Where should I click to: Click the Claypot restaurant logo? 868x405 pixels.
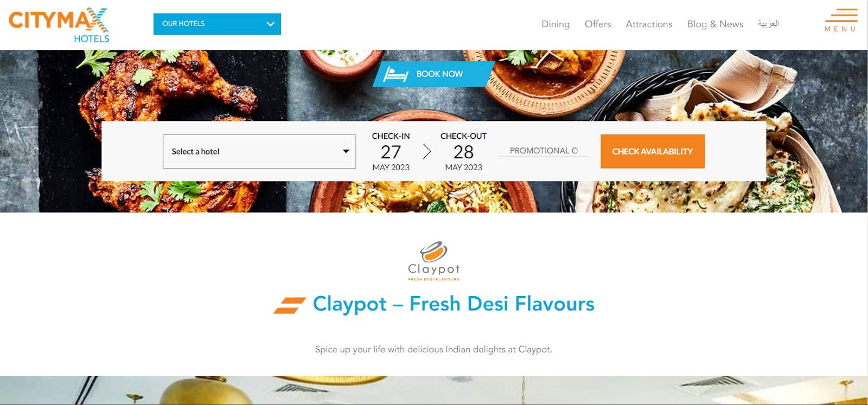tap(433, 261)
